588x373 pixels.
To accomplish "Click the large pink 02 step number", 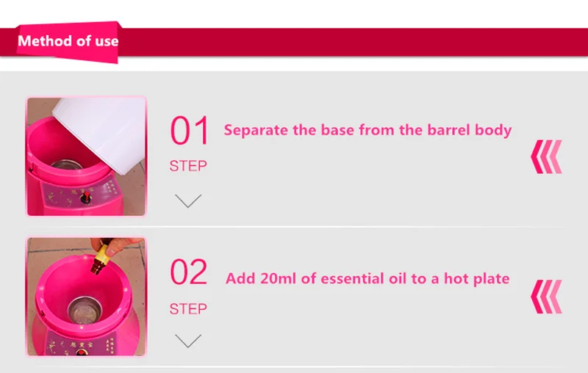I will pos(190,272).
